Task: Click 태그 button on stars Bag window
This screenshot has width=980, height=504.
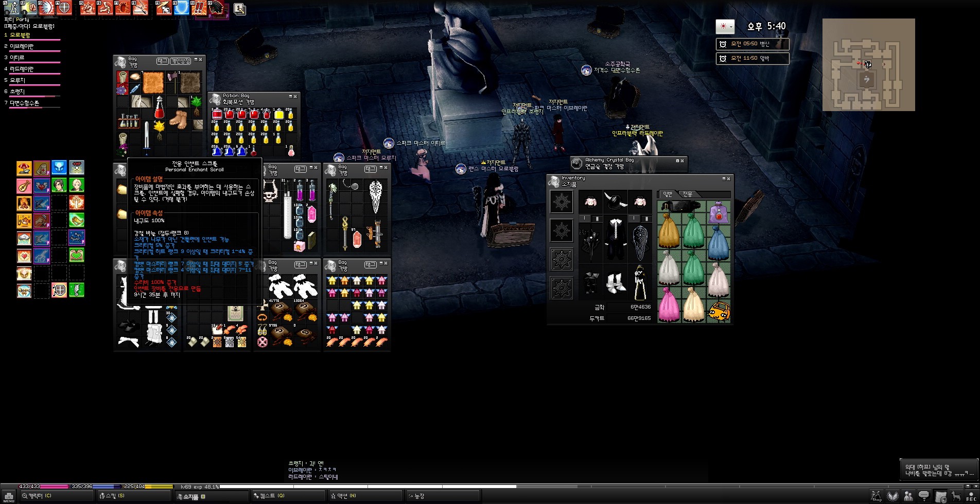Action: [x=371, y=264]
